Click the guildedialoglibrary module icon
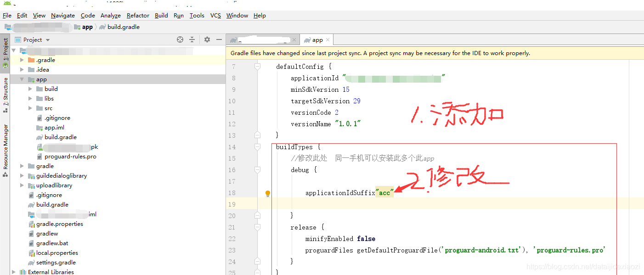Image resolution: width=644 pixels, height=275 pixels. coord(31,176)
